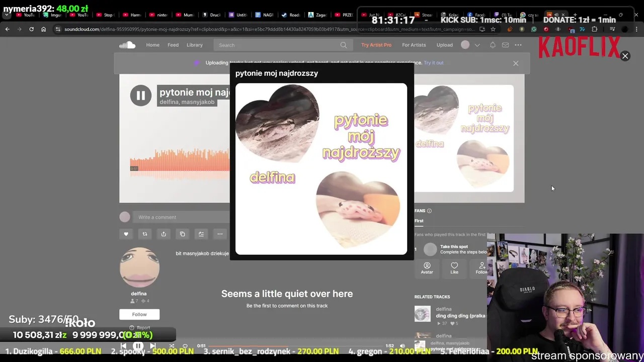Open the browser home button
This screenshot has width=644, height=362.
tap(43, 29)
